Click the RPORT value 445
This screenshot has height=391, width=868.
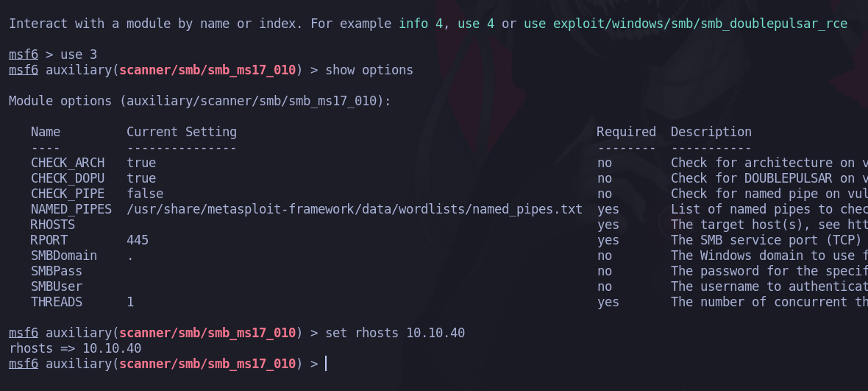(138, 240)
